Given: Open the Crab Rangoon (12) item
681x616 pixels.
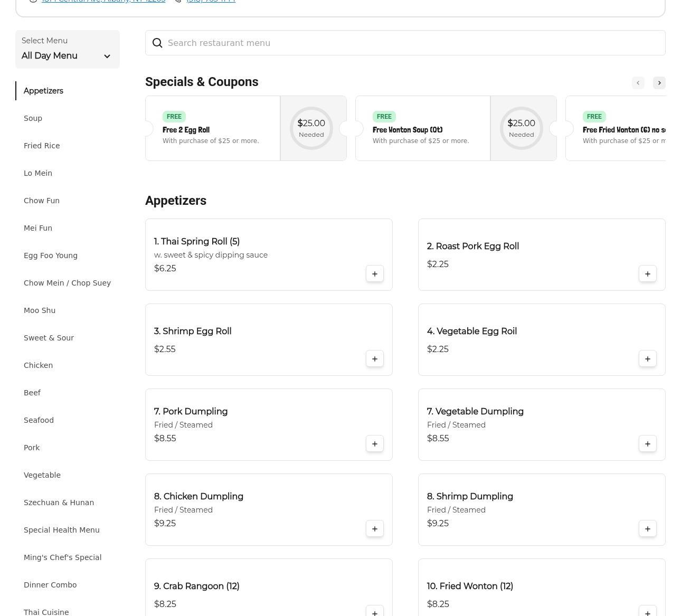Looking at the screenshot, I should 196,586.
